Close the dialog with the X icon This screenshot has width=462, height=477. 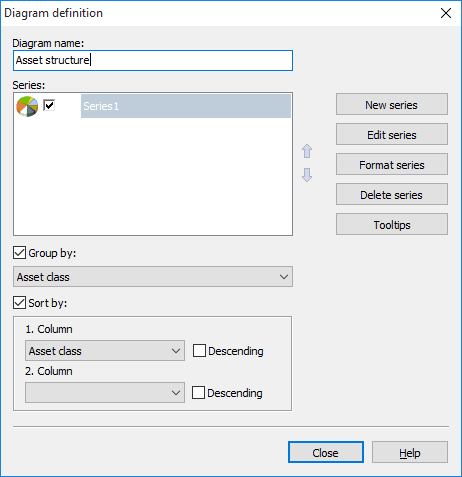[x=446, y=13]
